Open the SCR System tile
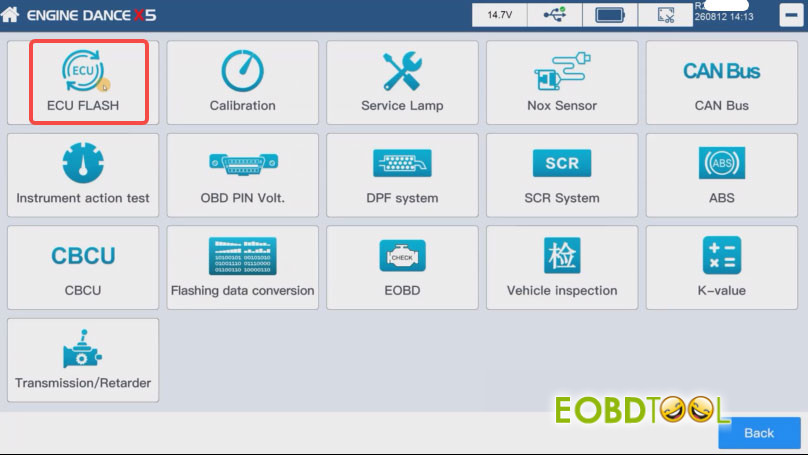Screen dimensions: 808x455 pos(562,175)
